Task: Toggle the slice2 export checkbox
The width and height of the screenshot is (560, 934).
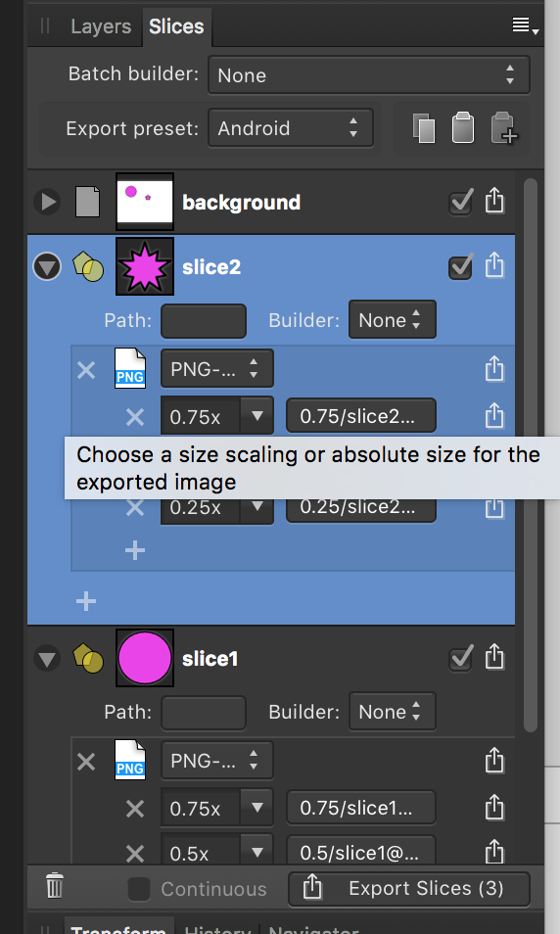Action: (460, 266)
